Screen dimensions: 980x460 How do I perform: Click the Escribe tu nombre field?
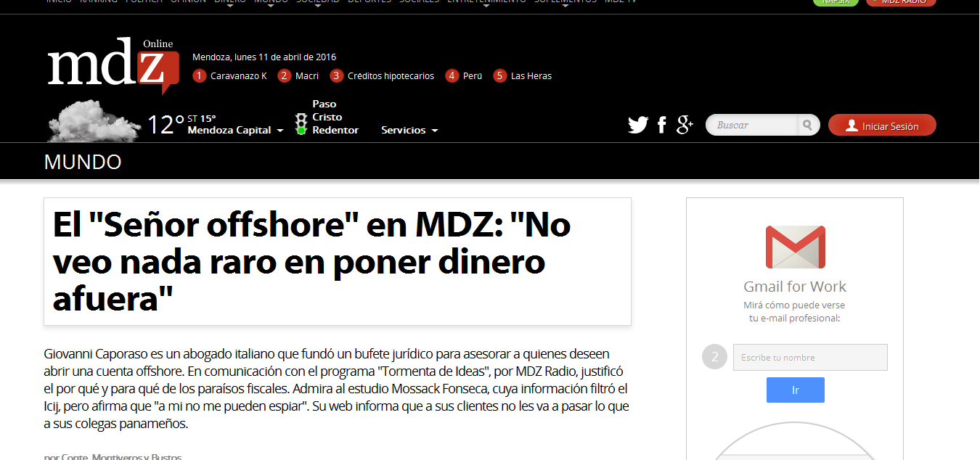click(x=810, y=357)
